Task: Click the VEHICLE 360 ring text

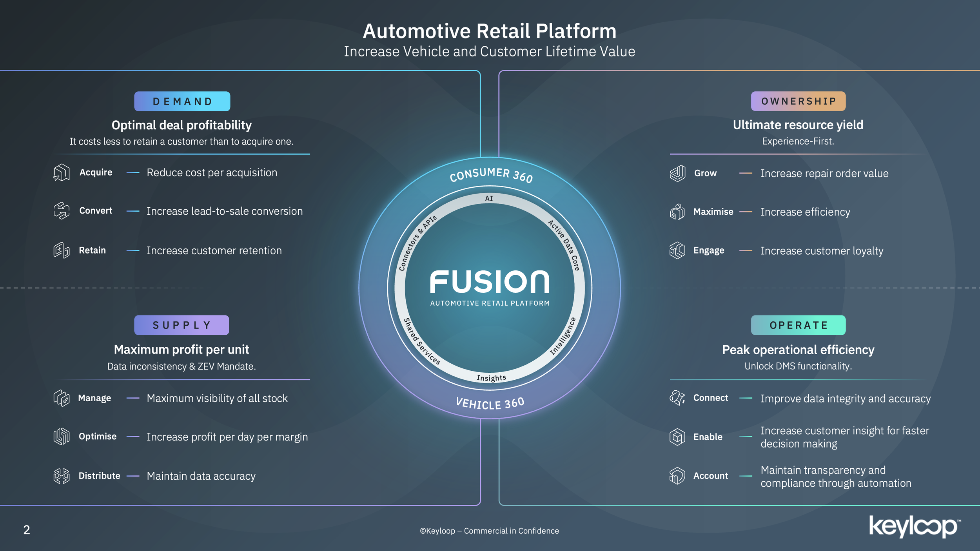Action: [490, 404]
